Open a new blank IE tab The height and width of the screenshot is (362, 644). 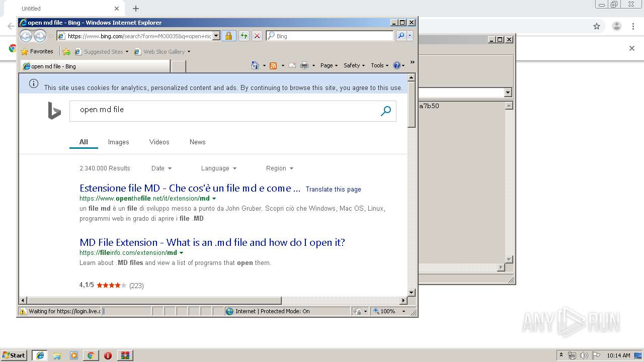[x=179, y=66]
